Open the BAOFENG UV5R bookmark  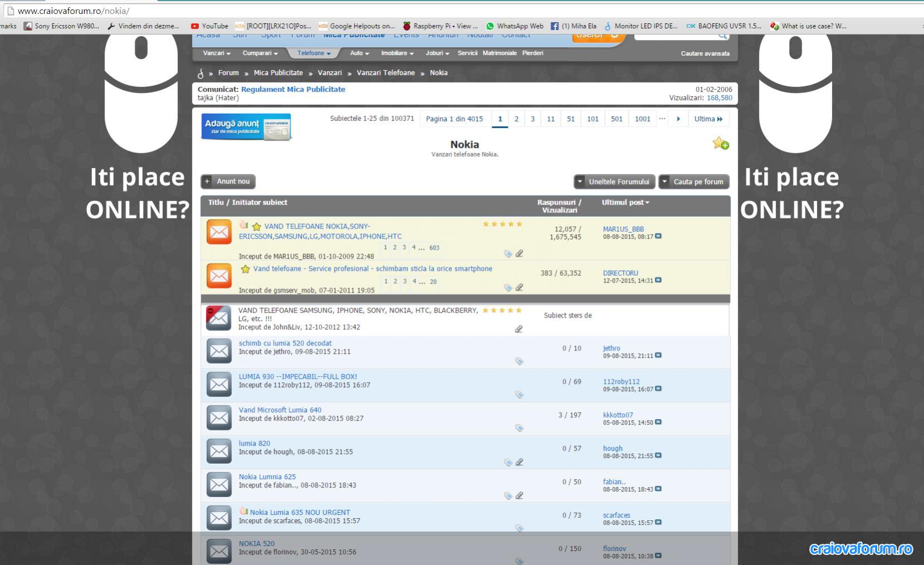point(724,26)
